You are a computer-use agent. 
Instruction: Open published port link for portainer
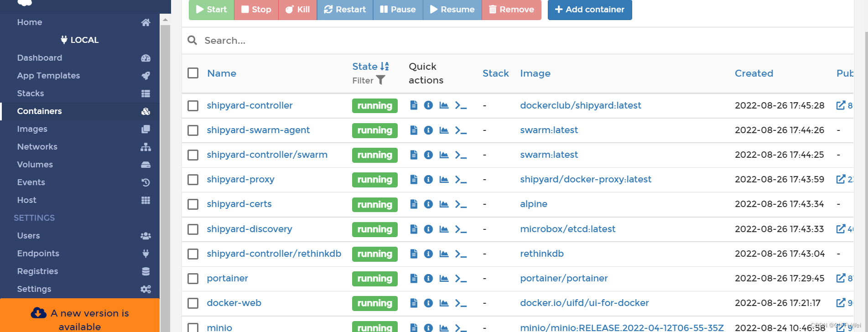coord(844,278)
